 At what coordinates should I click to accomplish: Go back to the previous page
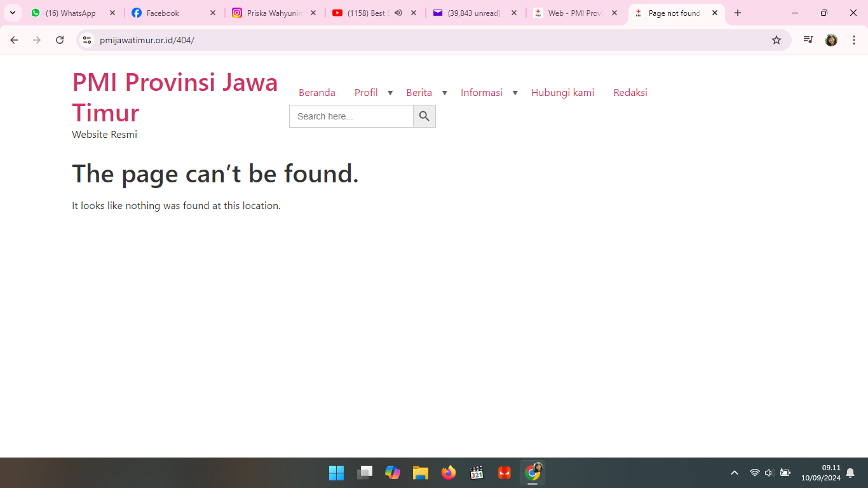14,40
